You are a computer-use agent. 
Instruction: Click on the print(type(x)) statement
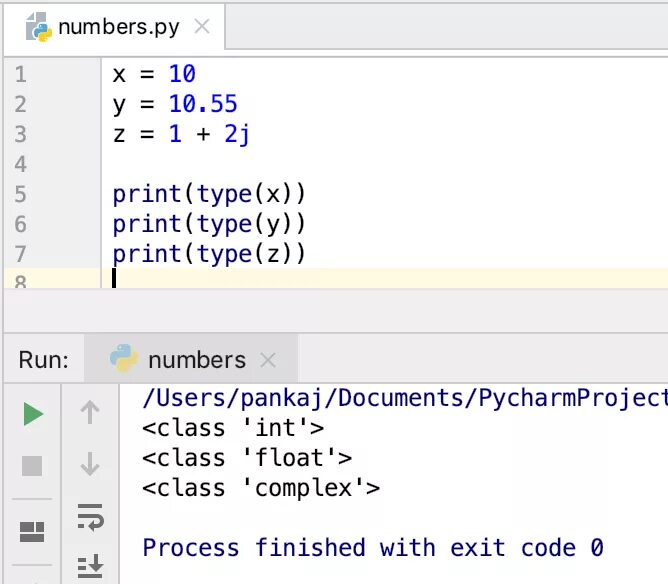click(x=209, y=194)
